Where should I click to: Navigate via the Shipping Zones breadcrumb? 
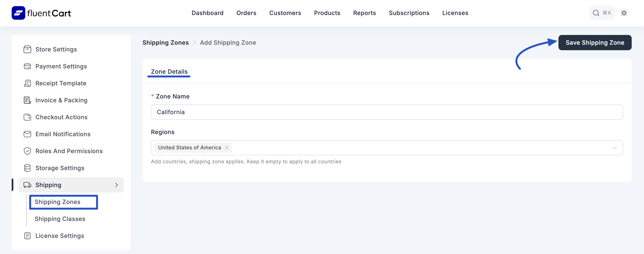[x=165, y=42]
